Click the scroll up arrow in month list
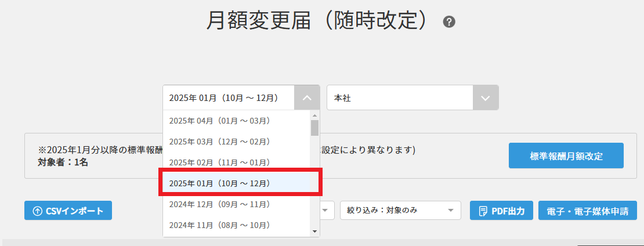644x246 pixels. pyautogui.click(x=314, y=115)
